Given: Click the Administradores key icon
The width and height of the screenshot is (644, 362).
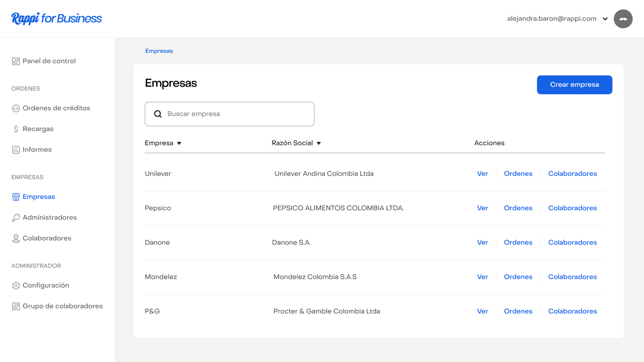Looking at the screenshot, I should point(16,218).
